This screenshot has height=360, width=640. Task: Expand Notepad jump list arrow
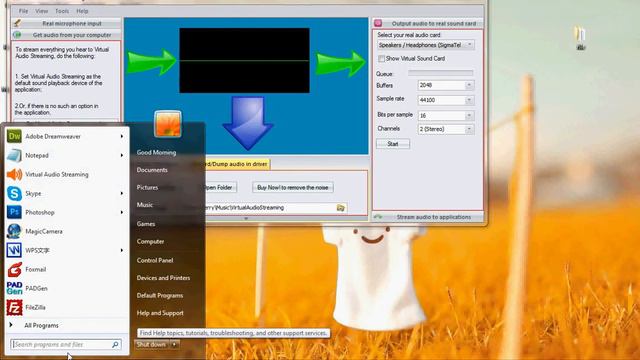(122, 156)
